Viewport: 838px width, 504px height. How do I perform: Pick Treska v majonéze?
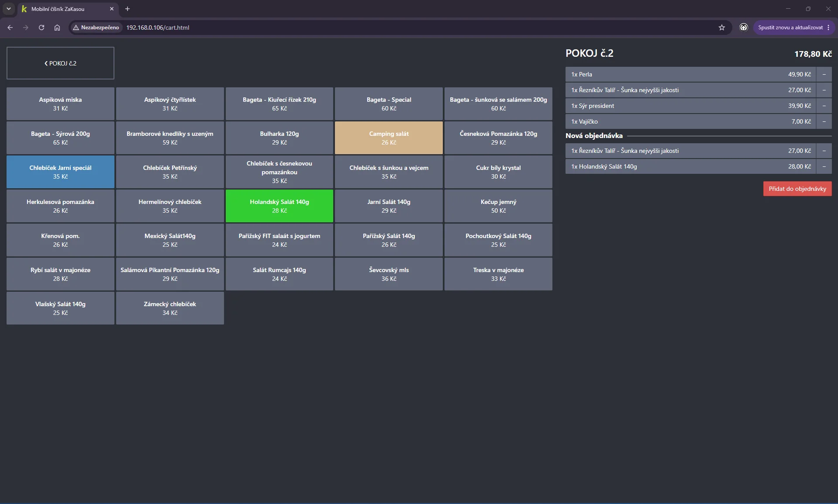[498, 274]
